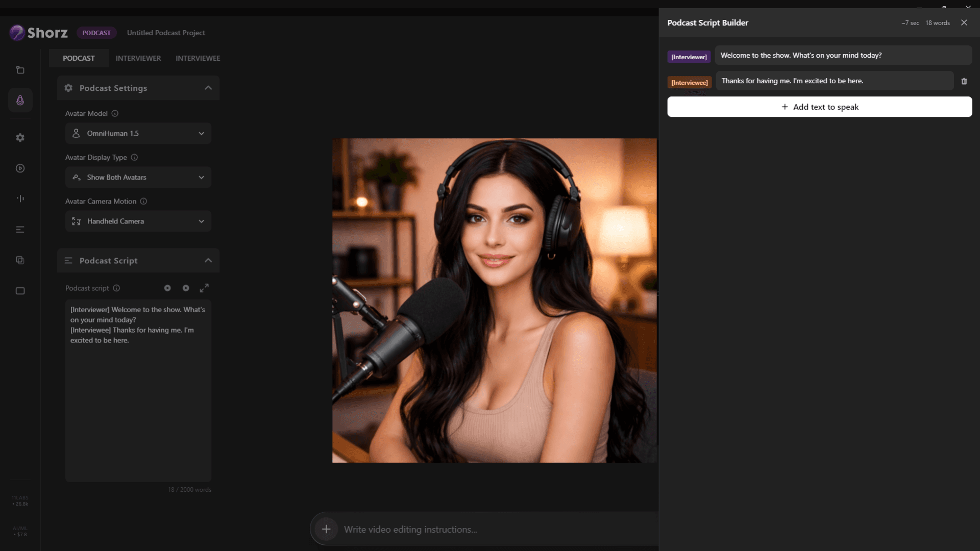Select the avatar preview image
The image size is (980, 551).
495,300
